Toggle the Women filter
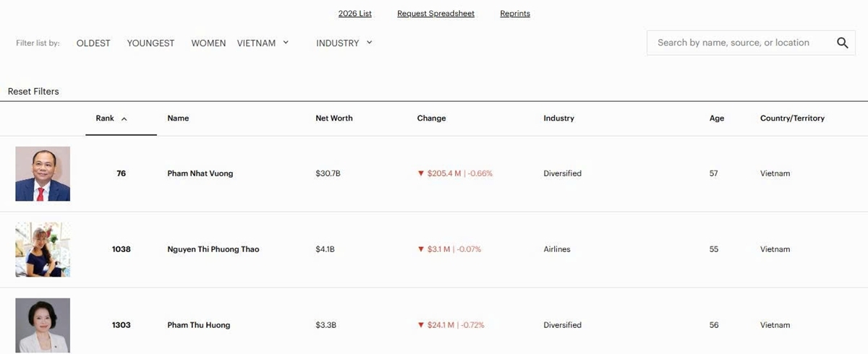 [x=208, y=43]
